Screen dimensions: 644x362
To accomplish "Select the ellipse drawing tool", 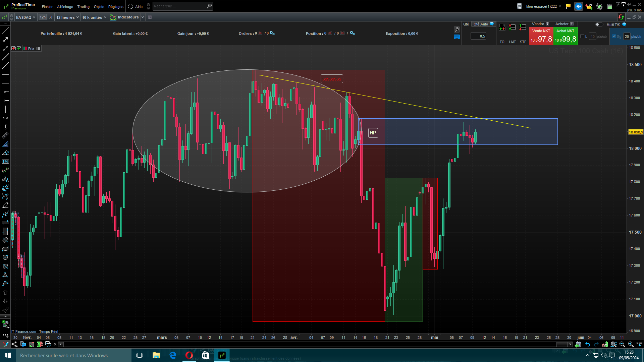I will point(5,249).
